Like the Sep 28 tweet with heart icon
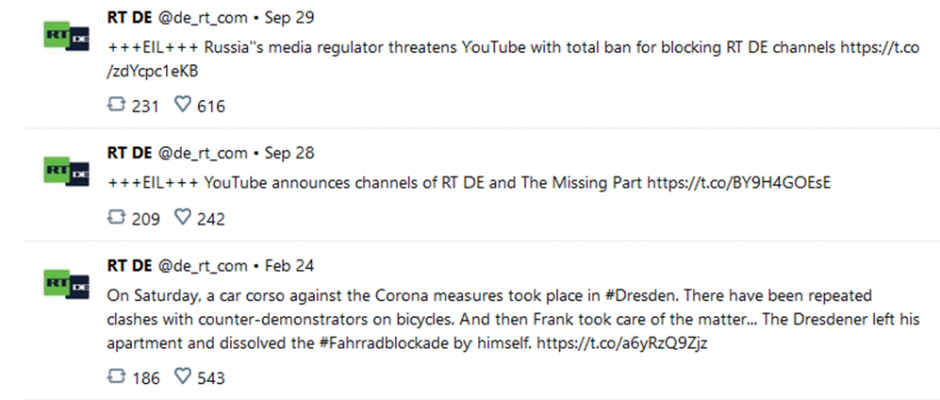This screenshot has height=400, width=940. (x=182, y=218)
